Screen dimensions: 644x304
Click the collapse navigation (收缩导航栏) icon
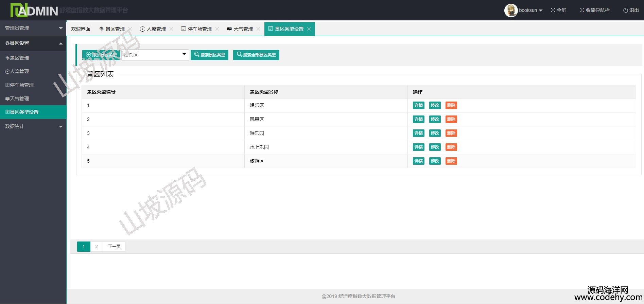(582, 10)
